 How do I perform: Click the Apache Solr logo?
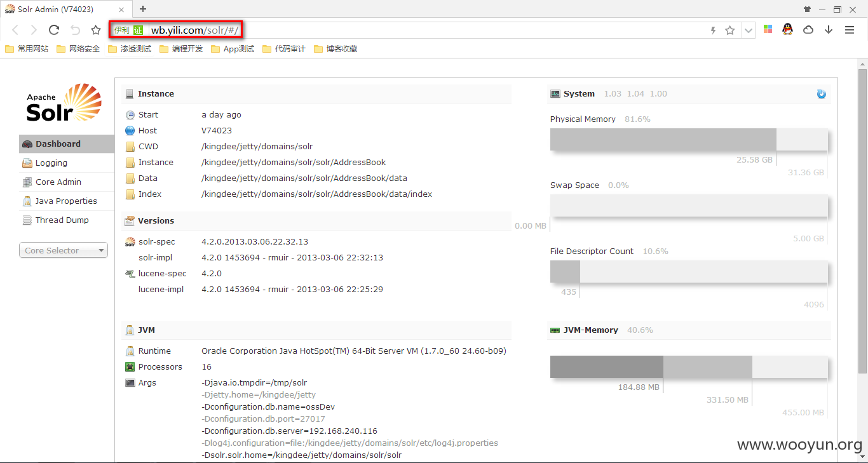[x=64, y=102]
